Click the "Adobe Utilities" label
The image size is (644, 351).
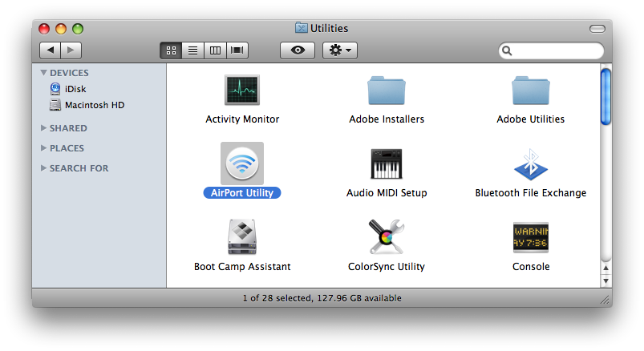pos(531,119)
